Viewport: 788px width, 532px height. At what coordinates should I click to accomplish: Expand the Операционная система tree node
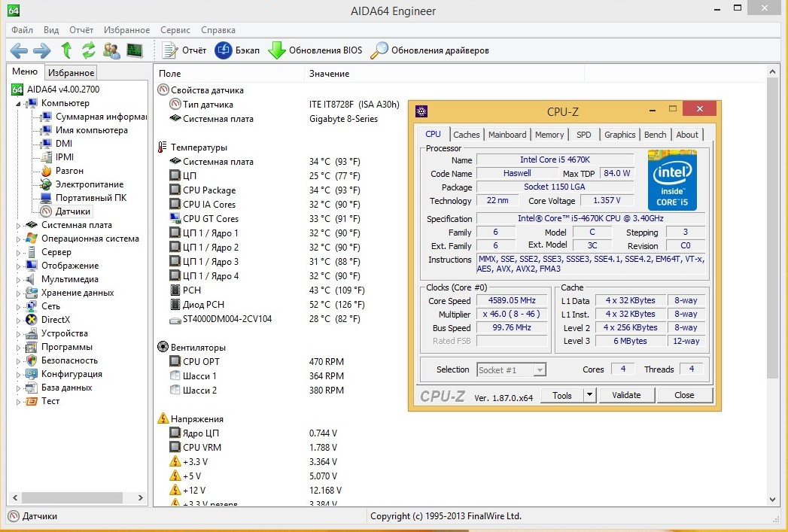19,239
